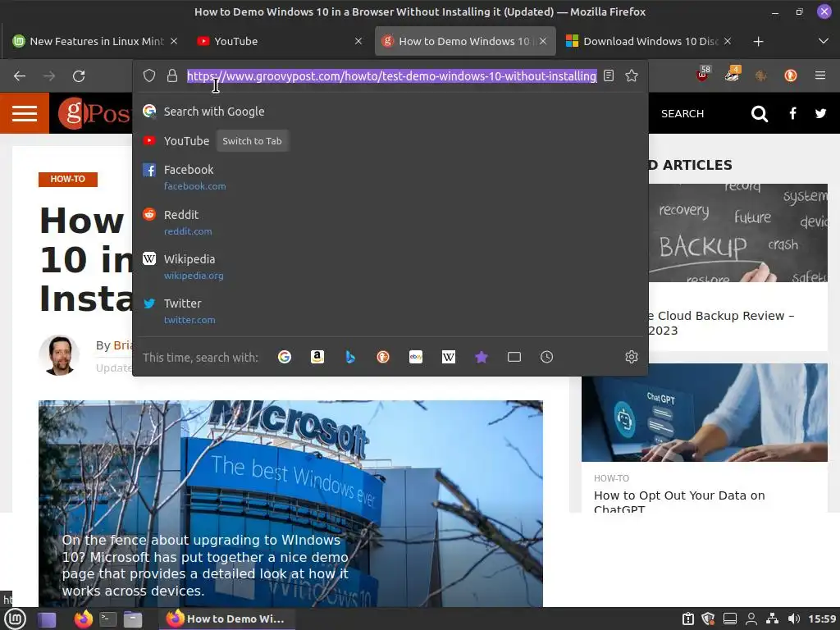Image resolution: width=840 pixels, height=630 pixels.
Task: Focus How to Demo Wi... taskbar window button
Action: (226, 619)
